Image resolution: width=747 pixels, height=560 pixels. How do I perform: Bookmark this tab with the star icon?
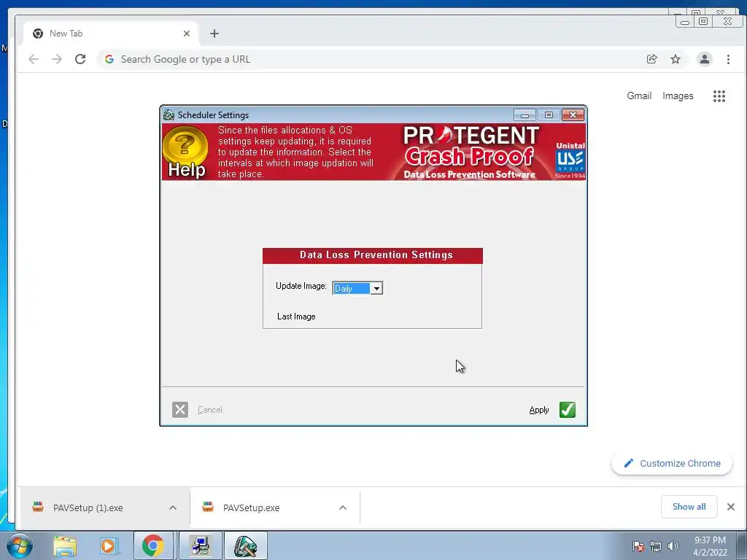pyautogui.click(x=675, y=59)
